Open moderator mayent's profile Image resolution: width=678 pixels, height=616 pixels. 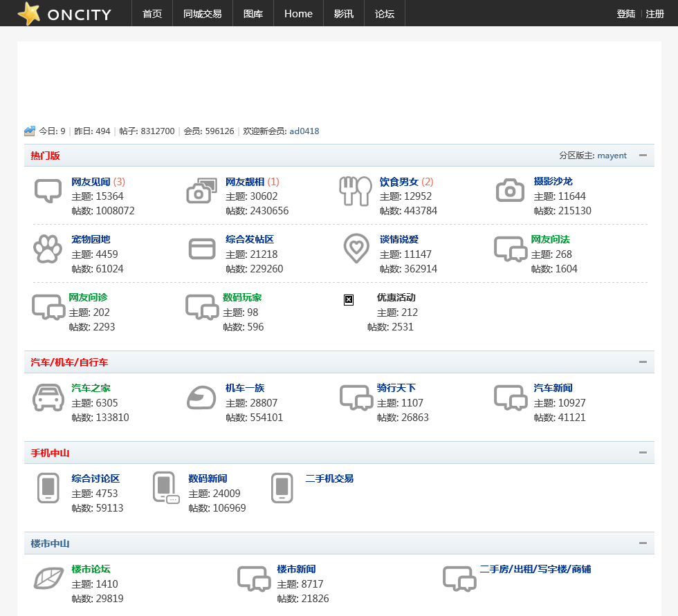[612, 156]
